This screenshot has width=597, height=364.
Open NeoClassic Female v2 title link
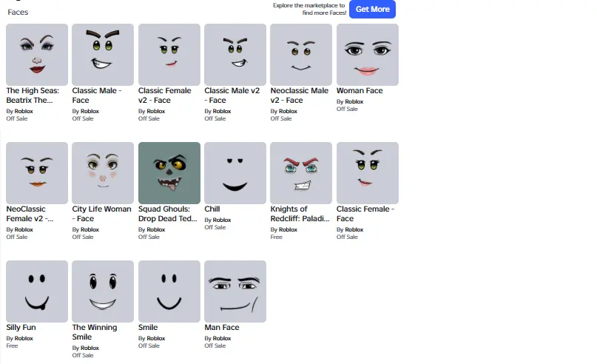coord(30,214)
